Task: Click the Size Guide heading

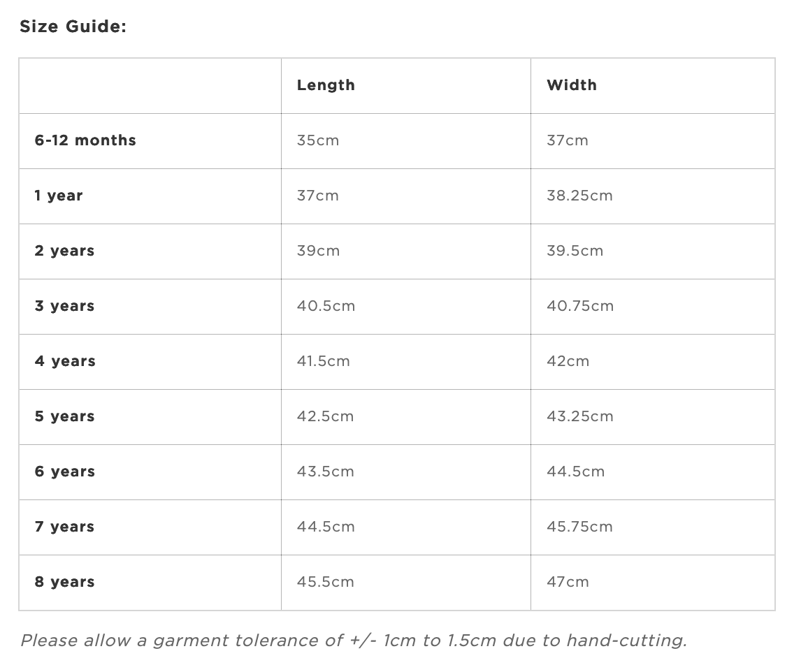Action: pos(73,27)
